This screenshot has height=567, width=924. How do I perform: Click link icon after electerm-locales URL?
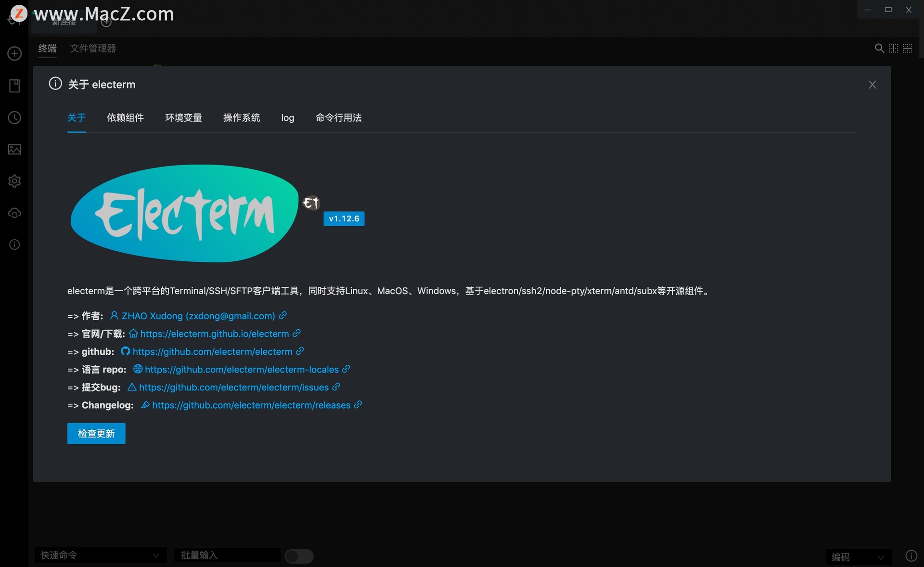coord(346,369)
